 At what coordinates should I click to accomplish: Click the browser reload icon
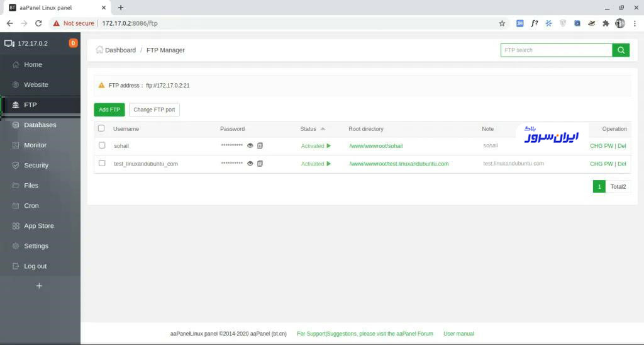[x=38, y=23]
